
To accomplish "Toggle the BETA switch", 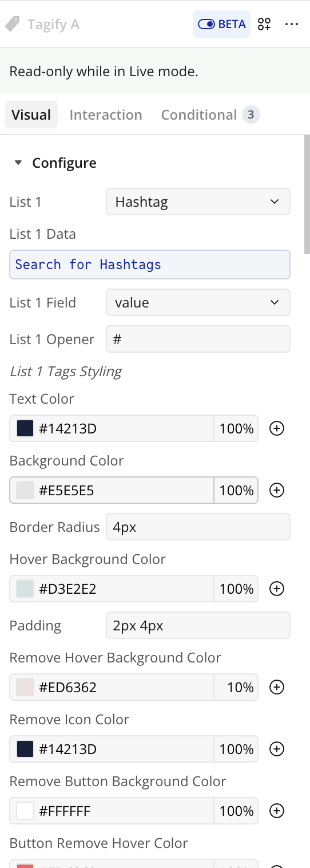I will coord(221,24).
